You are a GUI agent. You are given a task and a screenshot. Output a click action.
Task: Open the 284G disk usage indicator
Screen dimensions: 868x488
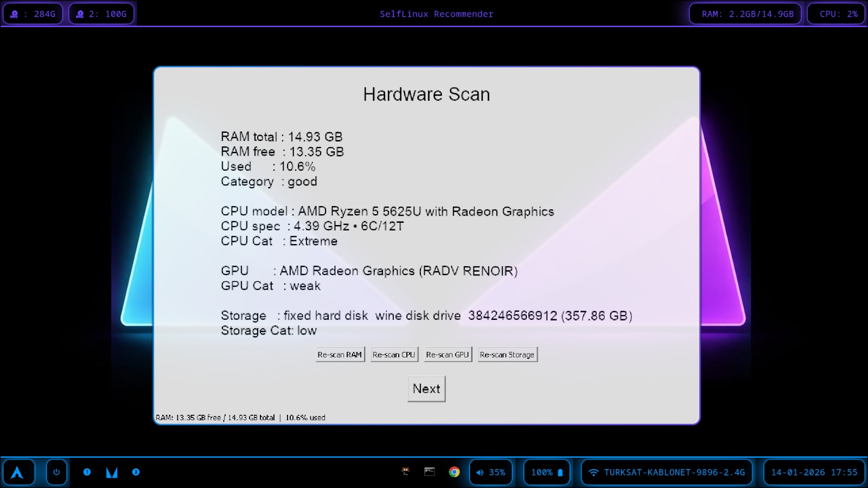point(33,14)
